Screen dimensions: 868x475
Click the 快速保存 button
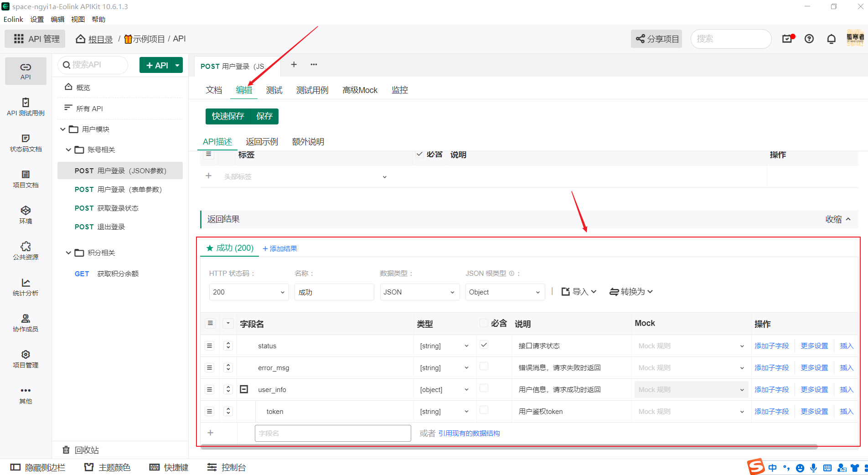pyautogui.click(x=227, y=116)
